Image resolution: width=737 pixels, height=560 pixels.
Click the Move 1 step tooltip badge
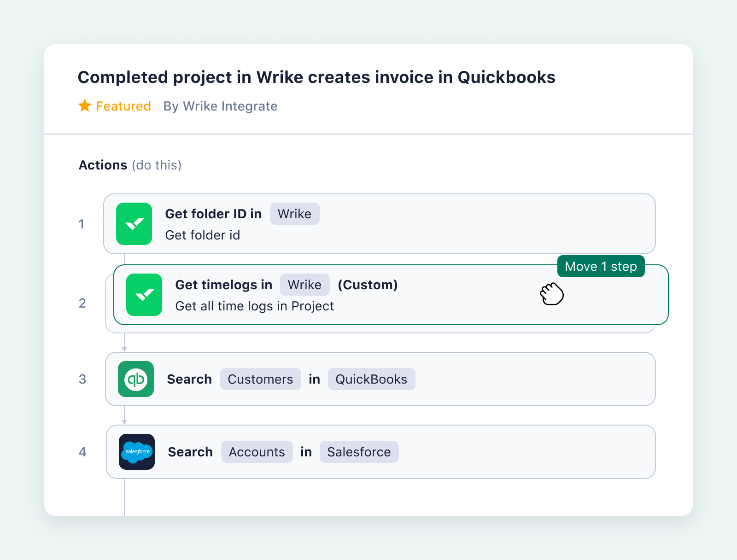pos(601,266)
